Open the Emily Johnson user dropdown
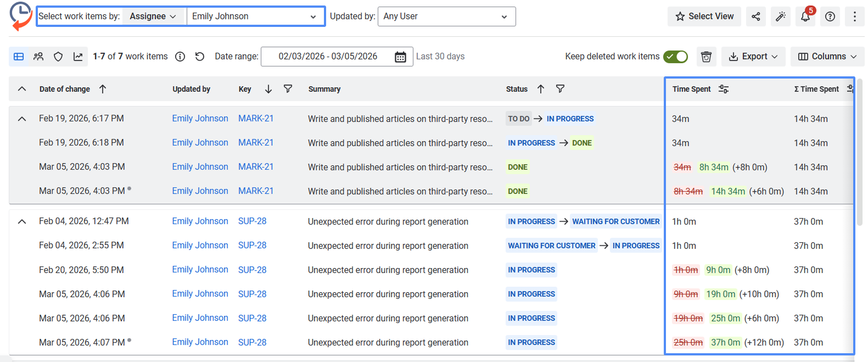The height and width of the screenshot is (362, 868). [255, 16]
